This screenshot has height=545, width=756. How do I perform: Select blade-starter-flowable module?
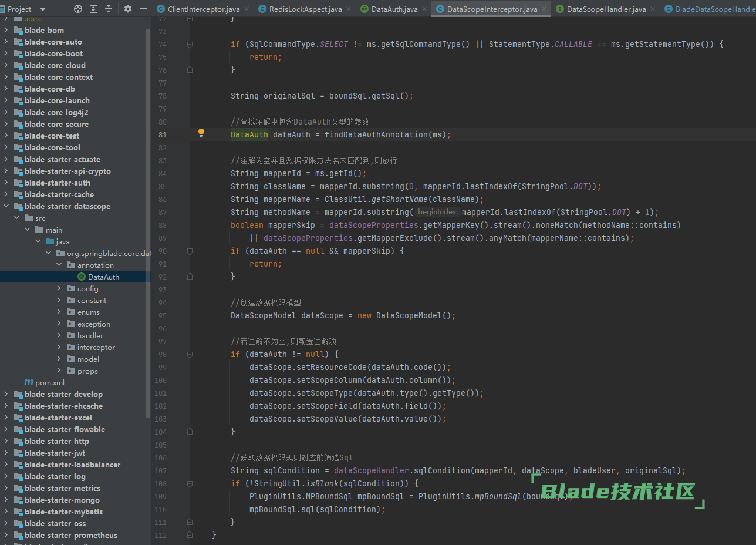[x=65, y=429]
